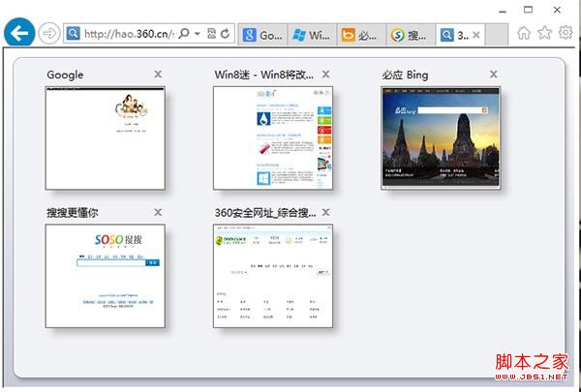The height and width of the screenshot is (392, 581).
Task: Open a new tab button
Action: [x=497, y=35]
